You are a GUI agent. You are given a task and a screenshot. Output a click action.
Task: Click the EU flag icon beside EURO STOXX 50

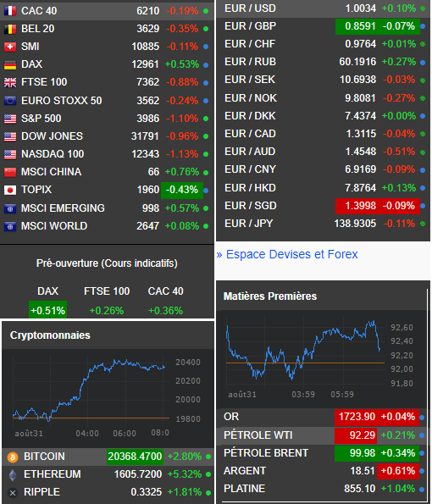[10, 101]
